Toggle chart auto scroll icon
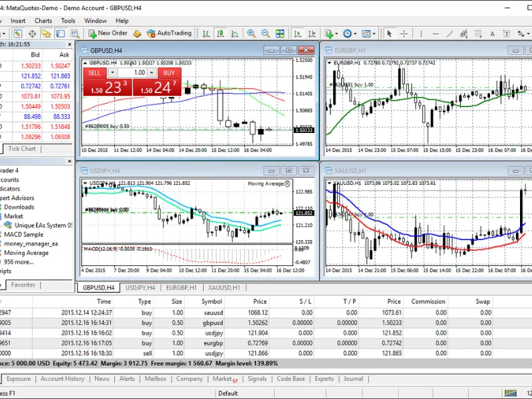The height and width of the screenshot is (399, 532). (x=297, y=34)
